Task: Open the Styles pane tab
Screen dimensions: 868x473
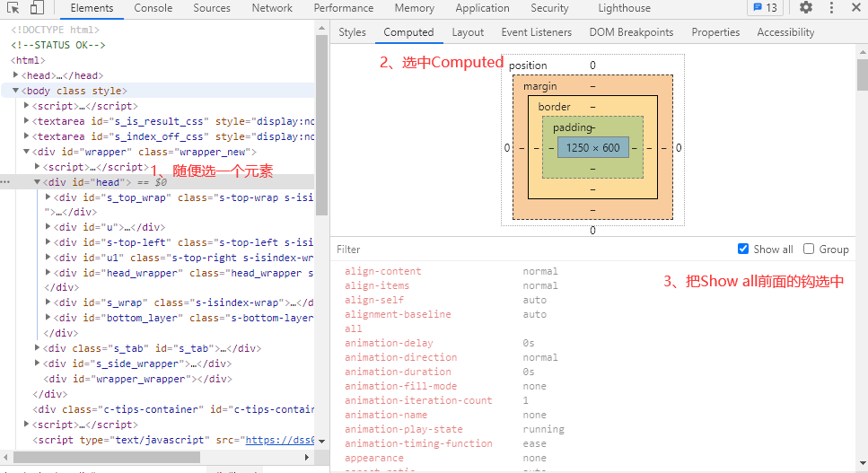Action: coord(352,32)
